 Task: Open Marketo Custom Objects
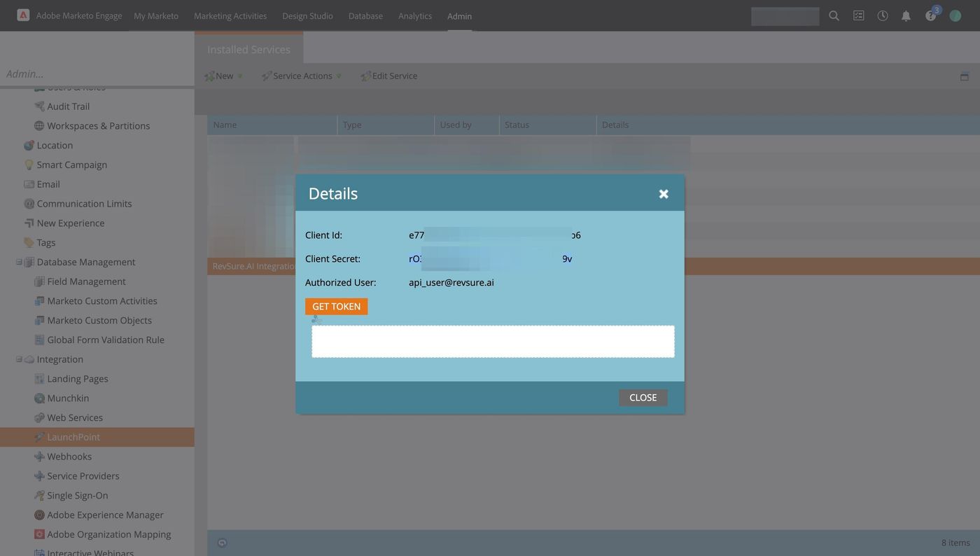point(99,321)
